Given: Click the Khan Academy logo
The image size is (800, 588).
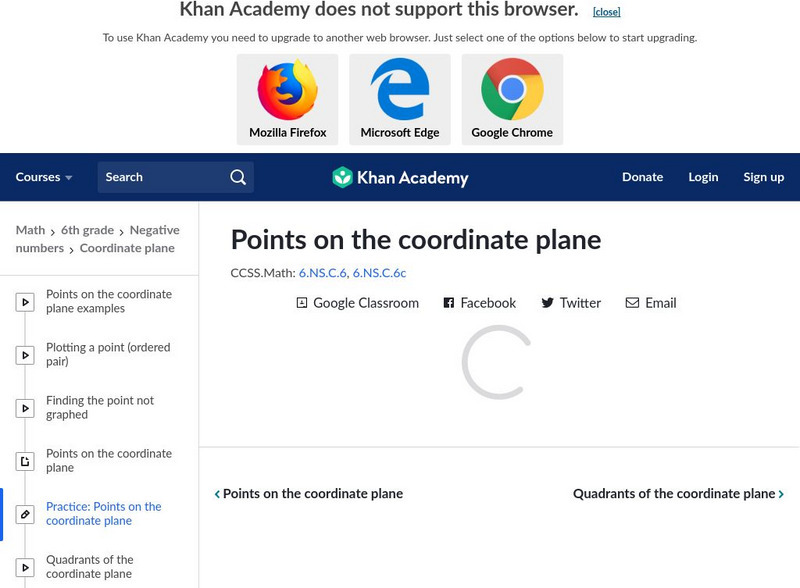Looking at the screenshot, I should point(400,178).
